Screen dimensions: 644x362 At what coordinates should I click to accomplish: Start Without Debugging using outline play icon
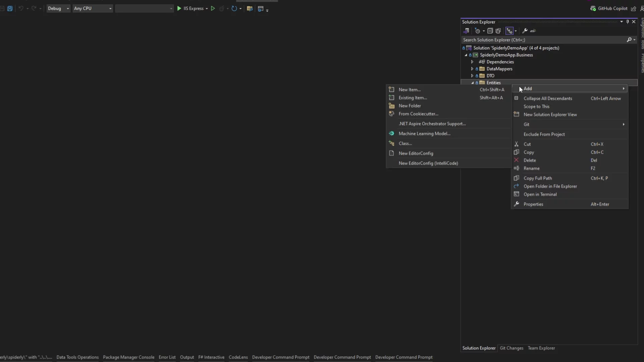tap(213, 9)
